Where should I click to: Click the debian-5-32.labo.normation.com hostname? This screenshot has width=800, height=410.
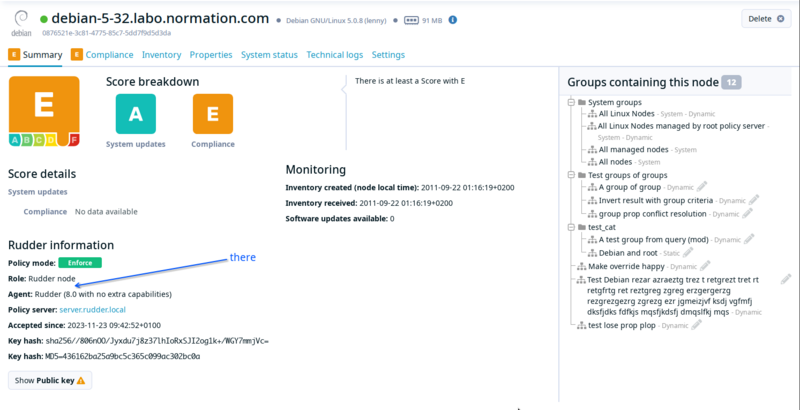point(160,19)
